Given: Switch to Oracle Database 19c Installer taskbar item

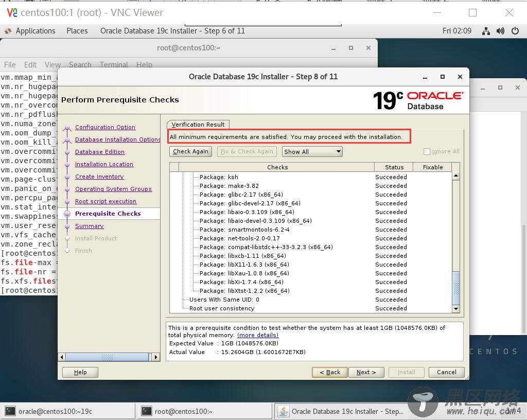Looking at the screenshot, I should [x=341, y=411].
